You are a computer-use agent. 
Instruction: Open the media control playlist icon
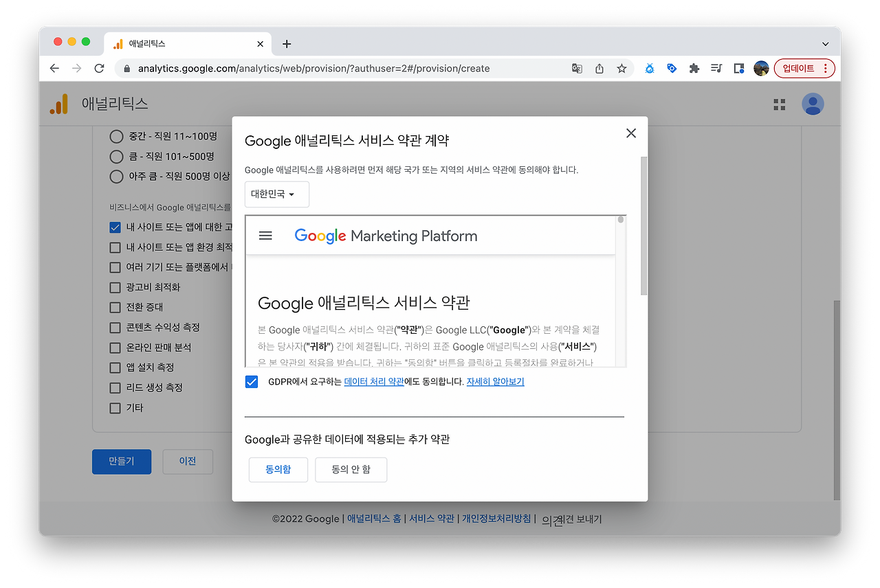716,69
